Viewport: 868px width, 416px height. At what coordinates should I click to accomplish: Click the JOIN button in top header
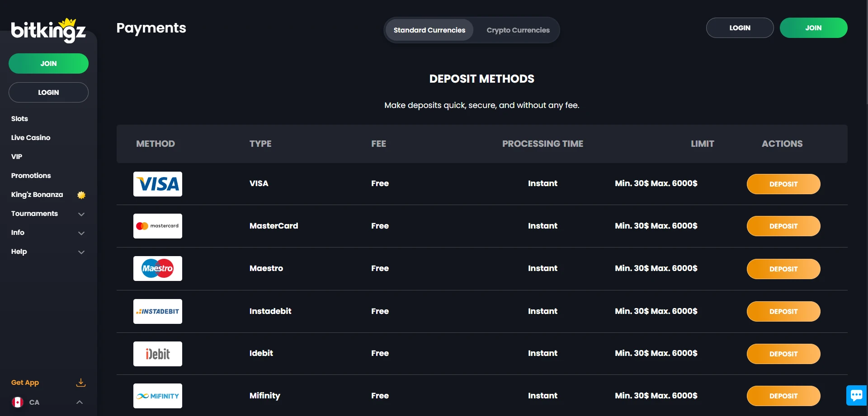813,28
